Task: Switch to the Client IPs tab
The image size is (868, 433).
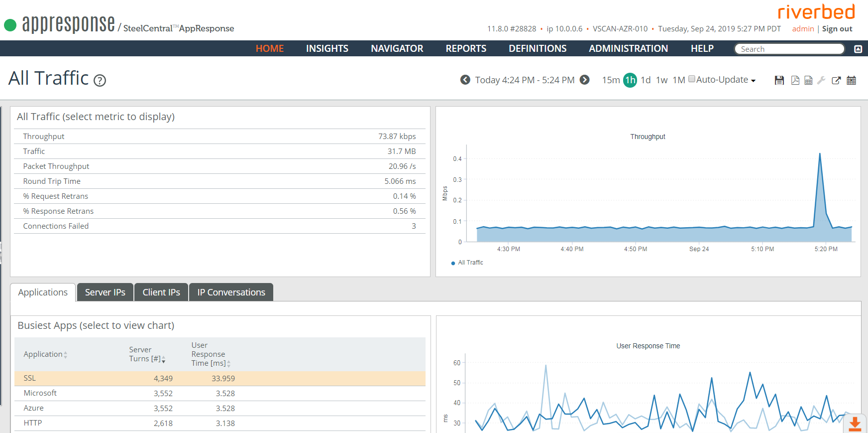Action: coord(161,292)
